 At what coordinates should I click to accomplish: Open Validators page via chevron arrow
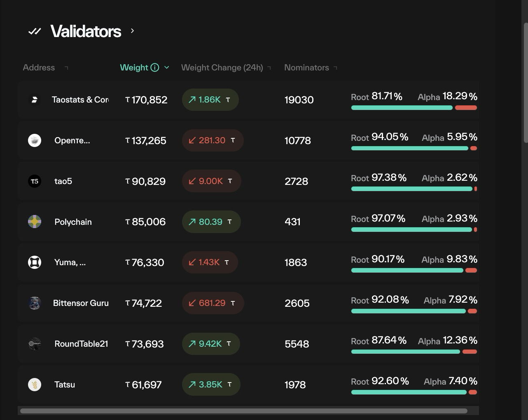tap(132, 31)
